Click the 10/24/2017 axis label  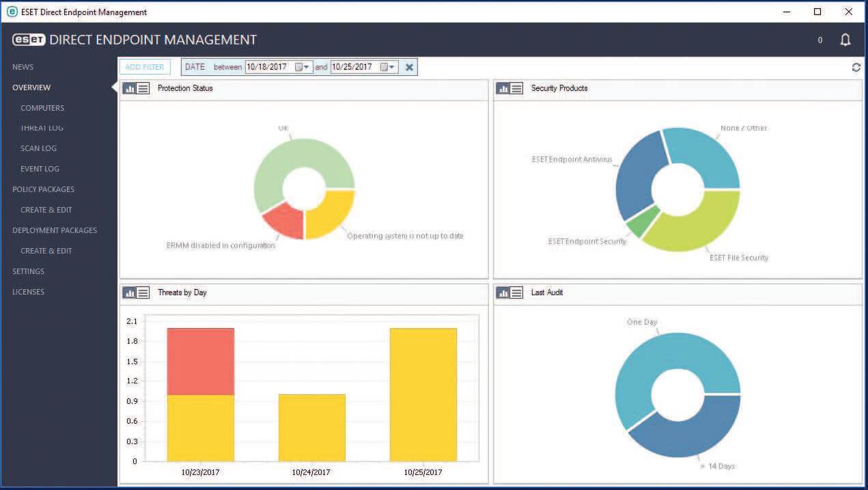(311, 472)
